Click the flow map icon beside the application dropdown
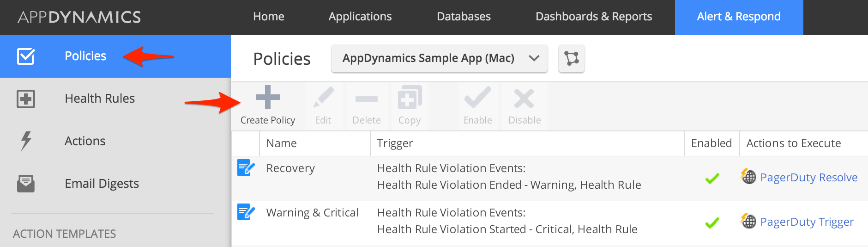 tap(571, 59)
